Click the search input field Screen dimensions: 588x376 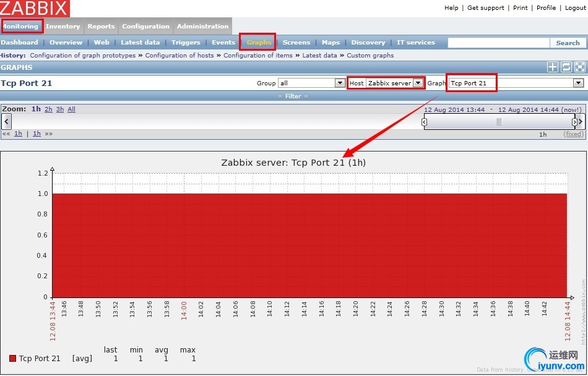click(x=499, y=43)
